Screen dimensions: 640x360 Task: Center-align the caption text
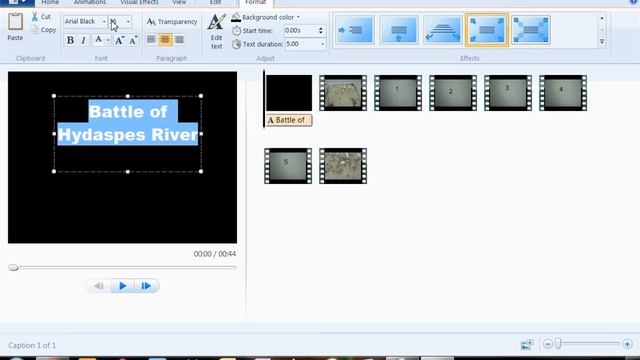click(165, 40)
